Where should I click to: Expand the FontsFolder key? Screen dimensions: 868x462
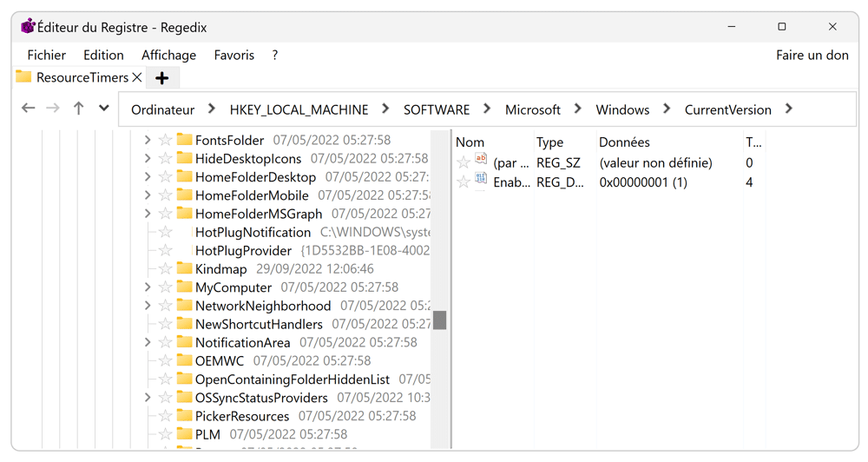click(148, 140)
